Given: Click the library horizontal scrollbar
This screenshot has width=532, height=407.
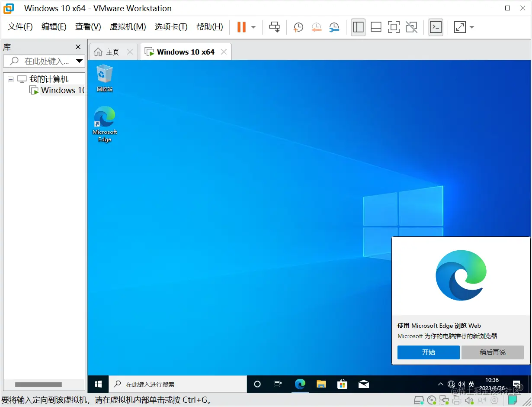Looking at the screenshot, I should pos(38,384).
